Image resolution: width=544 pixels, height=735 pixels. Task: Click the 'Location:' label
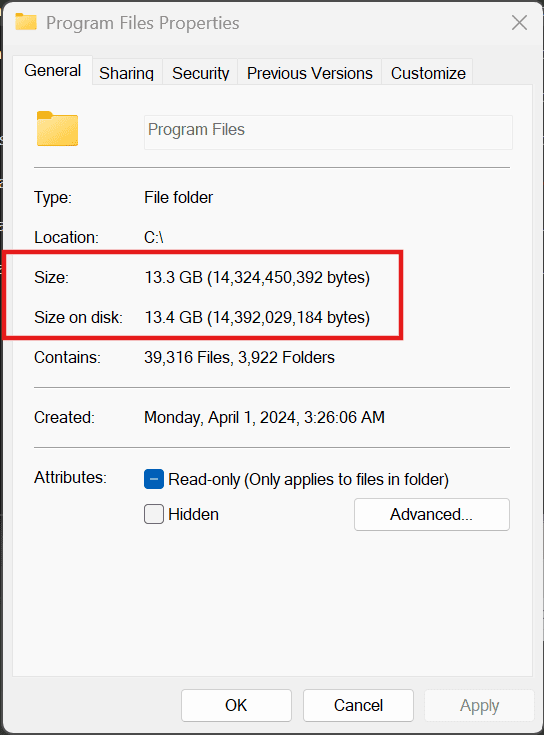click(66, 237)
